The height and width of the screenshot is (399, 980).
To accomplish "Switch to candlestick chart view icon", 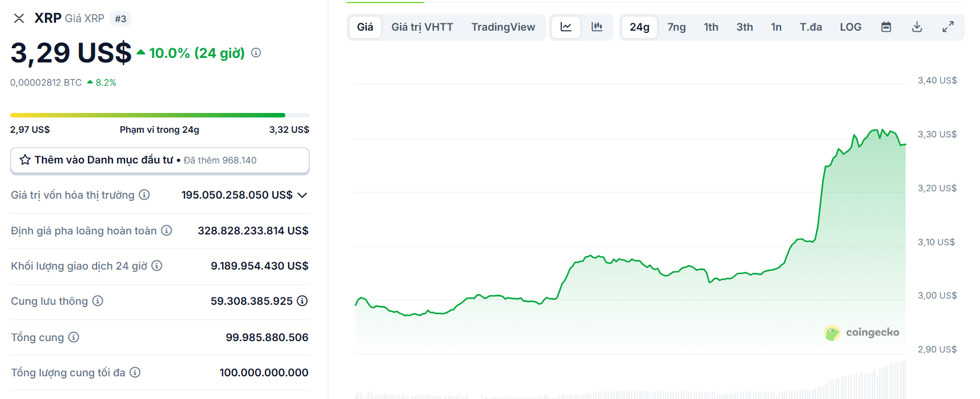I will pyautogui.click(x=597, y=27).
